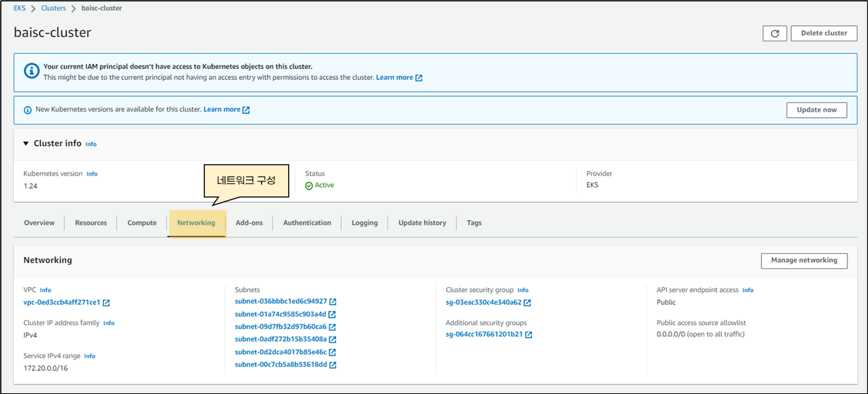This screenshot has width=868, height=394.
Task: Open subnet-0adf272b15b35408a link
Action: coord(281,339)
